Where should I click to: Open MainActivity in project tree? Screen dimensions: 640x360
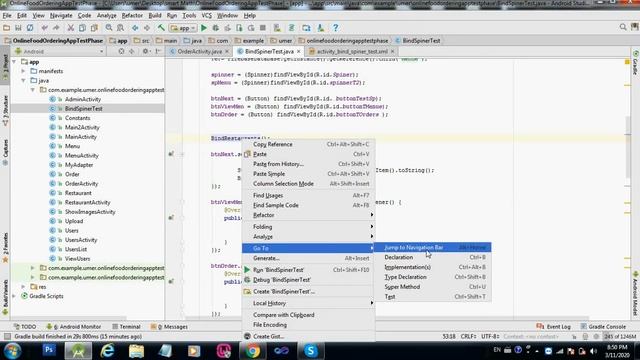coord(80,137)
